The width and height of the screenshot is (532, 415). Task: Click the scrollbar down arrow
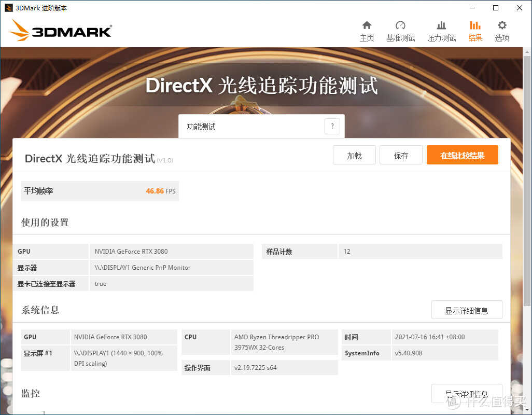click(527, 410)
